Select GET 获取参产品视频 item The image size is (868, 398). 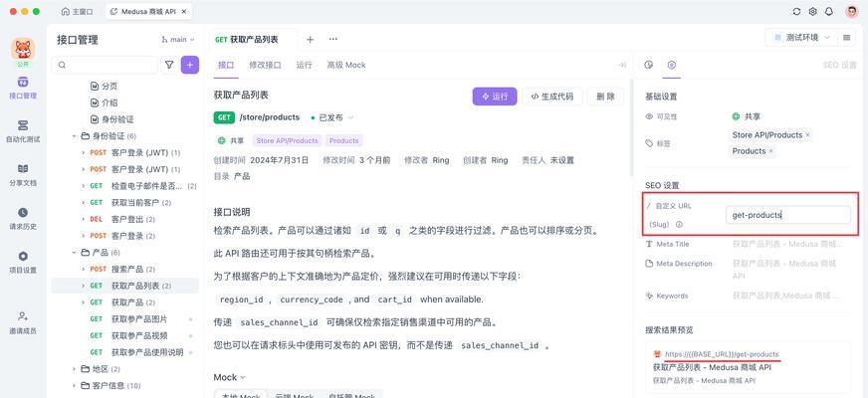[x=125, y=335]
